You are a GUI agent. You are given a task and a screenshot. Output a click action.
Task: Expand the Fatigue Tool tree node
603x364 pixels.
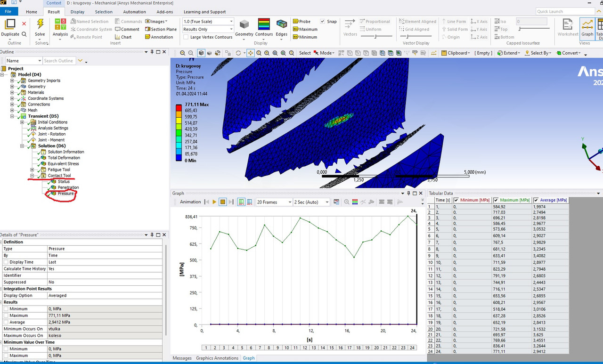tap(32, 170)
